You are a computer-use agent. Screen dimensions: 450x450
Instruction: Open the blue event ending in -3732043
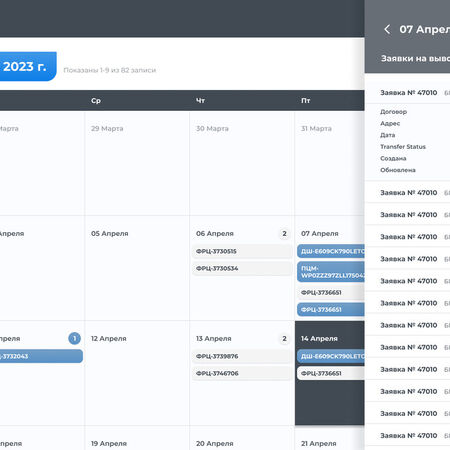41,356
